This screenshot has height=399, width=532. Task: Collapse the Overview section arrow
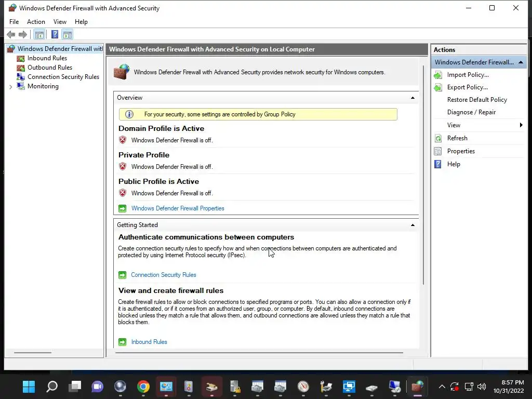click(x=413, y=98)
